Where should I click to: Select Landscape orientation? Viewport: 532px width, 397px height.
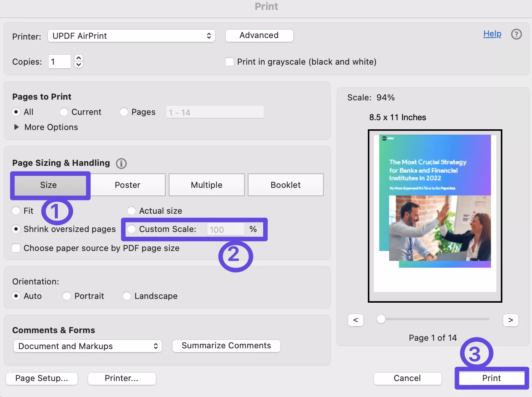point(127,296)
